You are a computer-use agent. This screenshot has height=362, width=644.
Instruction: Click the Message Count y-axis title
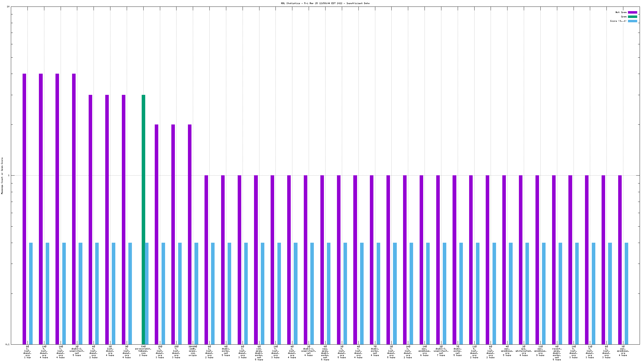[x=2, y=176]
